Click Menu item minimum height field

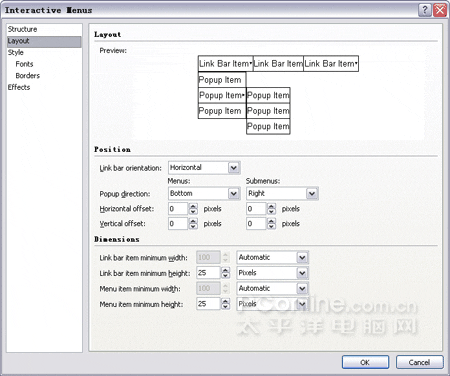[208, 304]
